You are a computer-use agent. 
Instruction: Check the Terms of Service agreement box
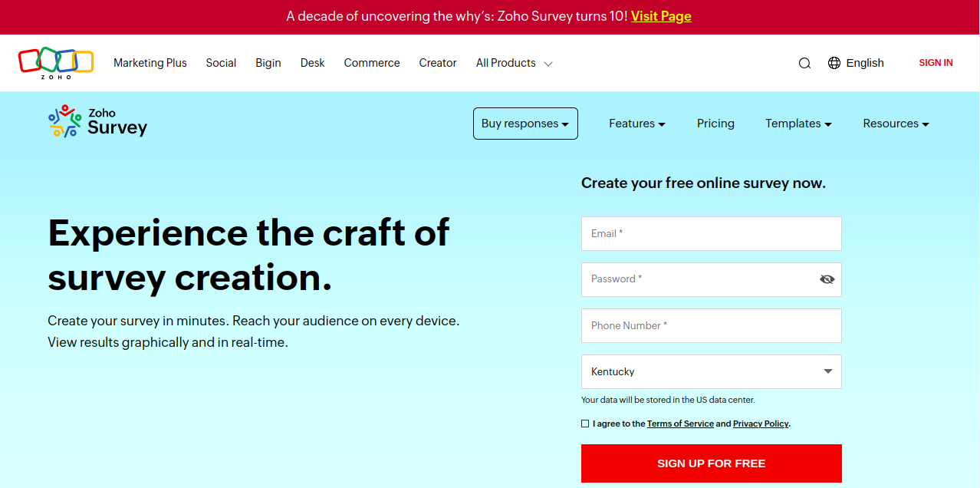click(585, 424)
